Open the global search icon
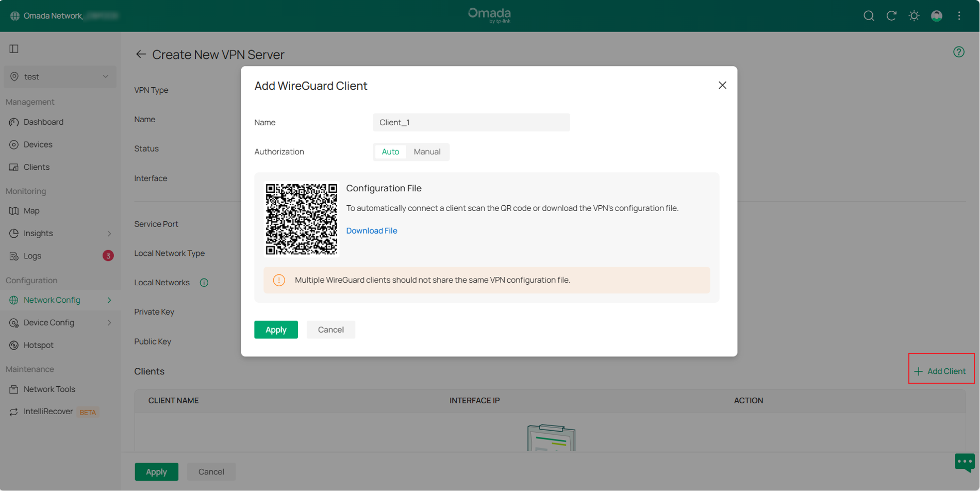This screenshot has height=491, width=980. [x=869, y=16]
